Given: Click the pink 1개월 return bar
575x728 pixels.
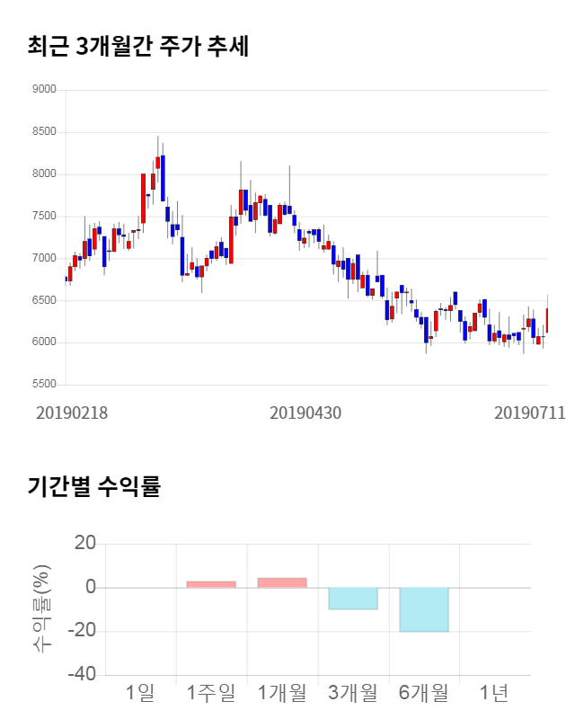Looking at the screenshot, I should (x=282, y=582).
